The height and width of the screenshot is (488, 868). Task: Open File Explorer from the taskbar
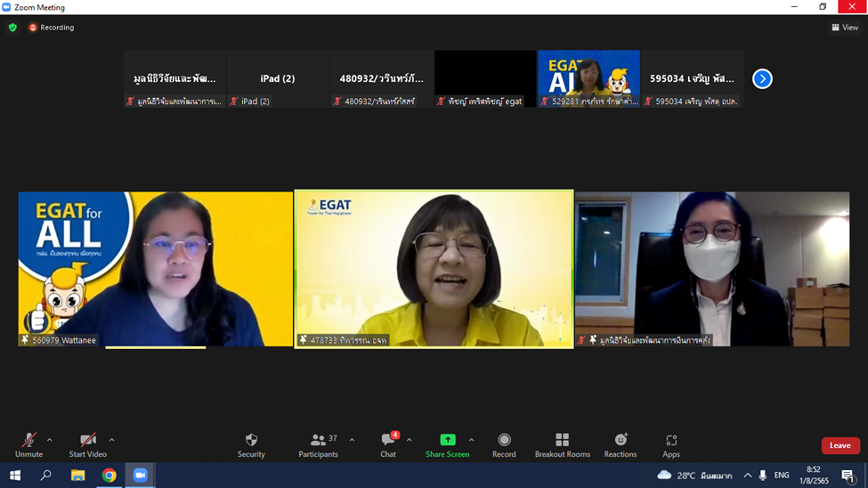pos(77,476)
